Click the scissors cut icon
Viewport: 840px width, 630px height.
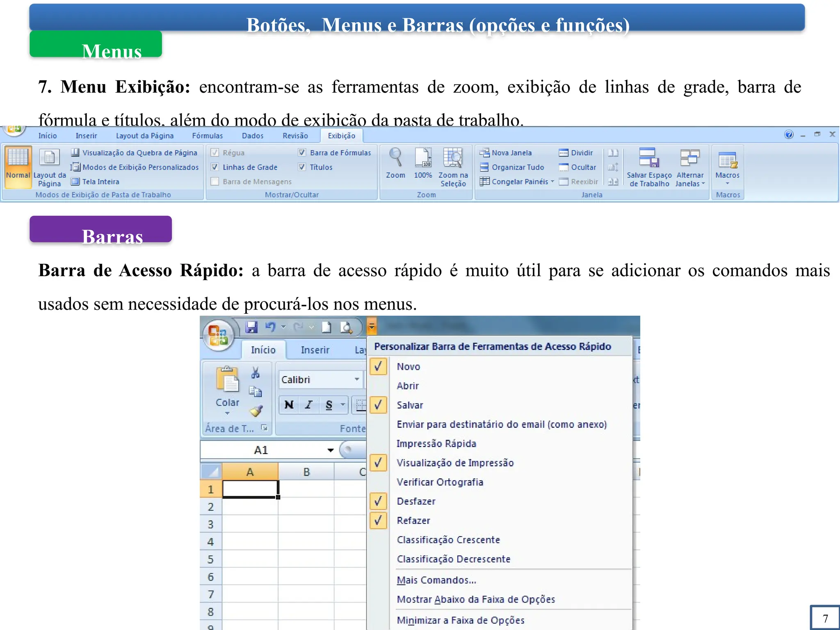click(x=256, y=373)
